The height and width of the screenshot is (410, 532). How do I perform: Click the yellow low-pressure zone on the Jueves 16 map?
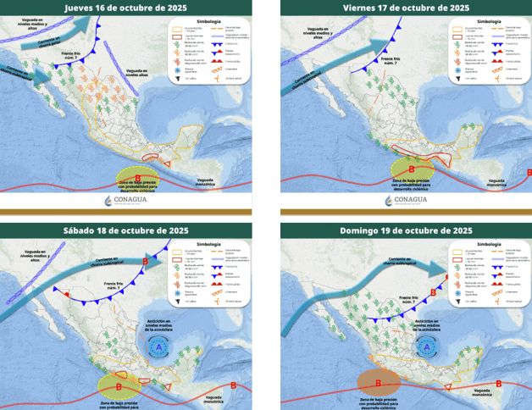pos(138,180)
